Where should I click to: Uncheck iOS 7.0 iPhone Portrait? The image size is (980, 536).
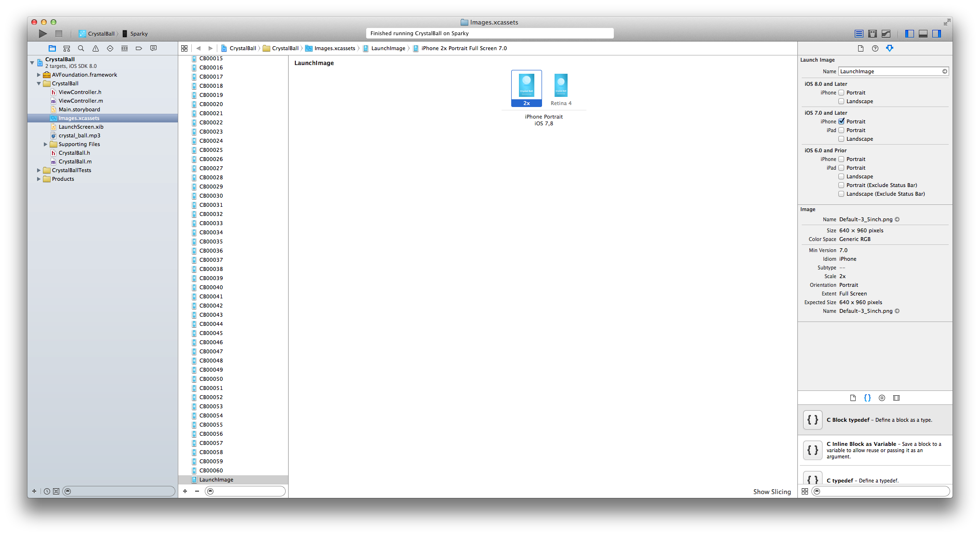(x=841, y=121)
